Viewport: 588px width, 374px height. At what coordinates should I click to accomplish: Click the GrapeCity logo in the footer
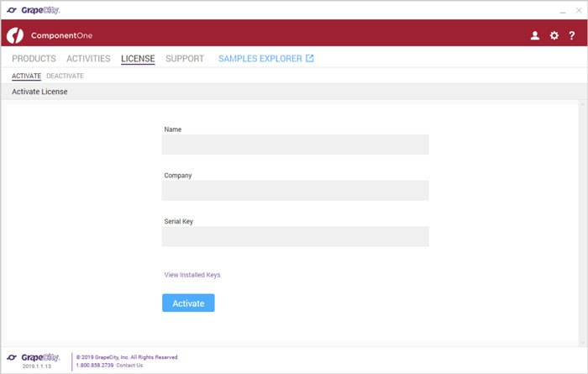point(34,357)
